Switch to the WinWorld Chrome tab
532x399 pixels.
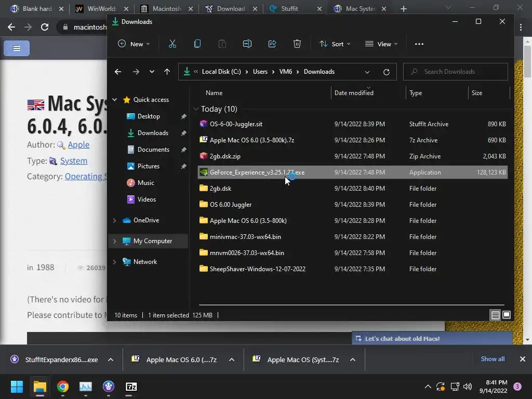(102, 9)
